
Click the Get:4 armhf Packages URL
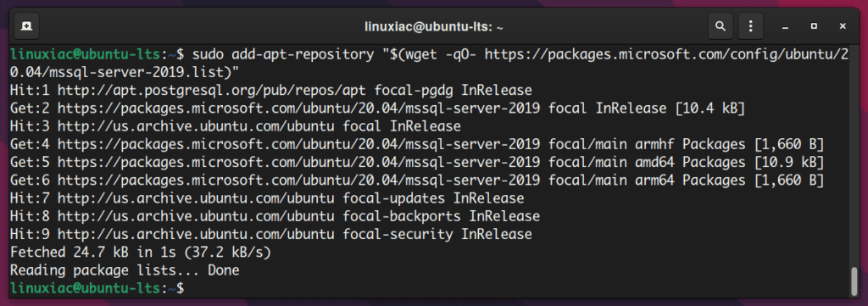[299, 145]
